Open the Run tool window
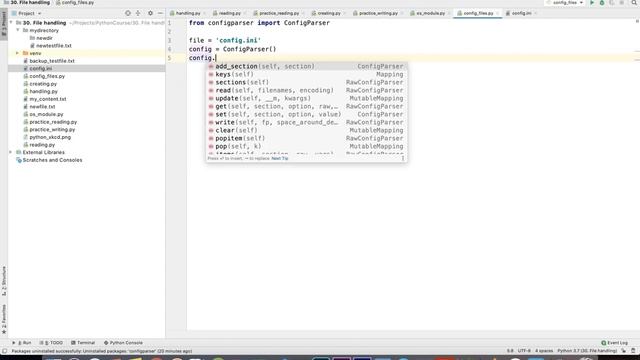The width and height of the screenshot is (640, 360). coord(22,343)
